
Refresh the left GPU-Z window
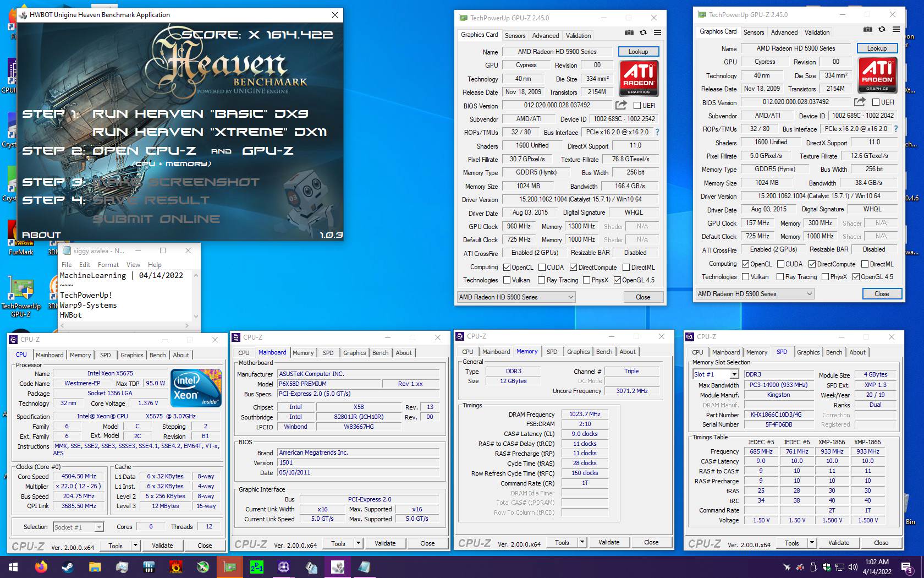[643, 33]
